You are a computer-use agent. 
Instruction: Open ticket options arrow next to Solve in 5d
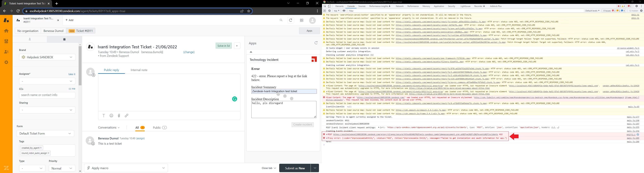(237, 46)
